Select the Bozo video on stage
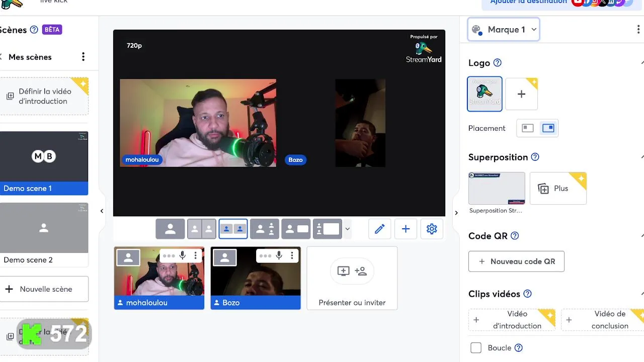Image resolution: width=644 pixels, height=362 pixels. (360, 123)
